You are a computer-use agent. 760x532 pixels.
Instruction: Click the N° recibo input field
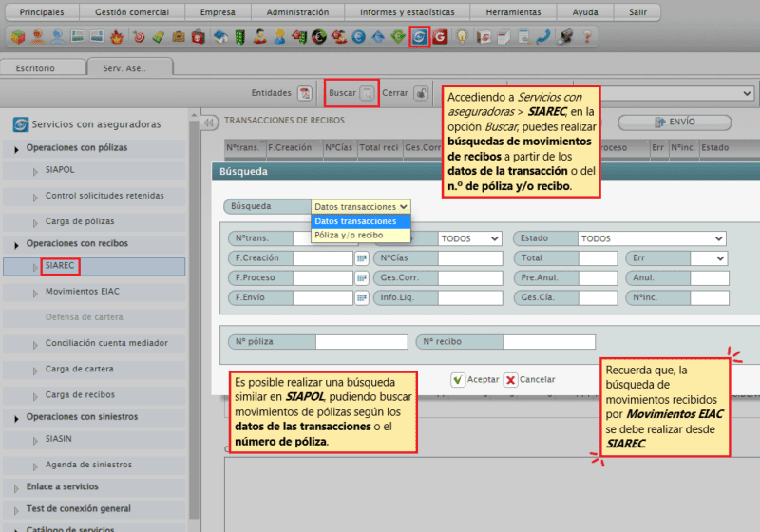(549, 342)
